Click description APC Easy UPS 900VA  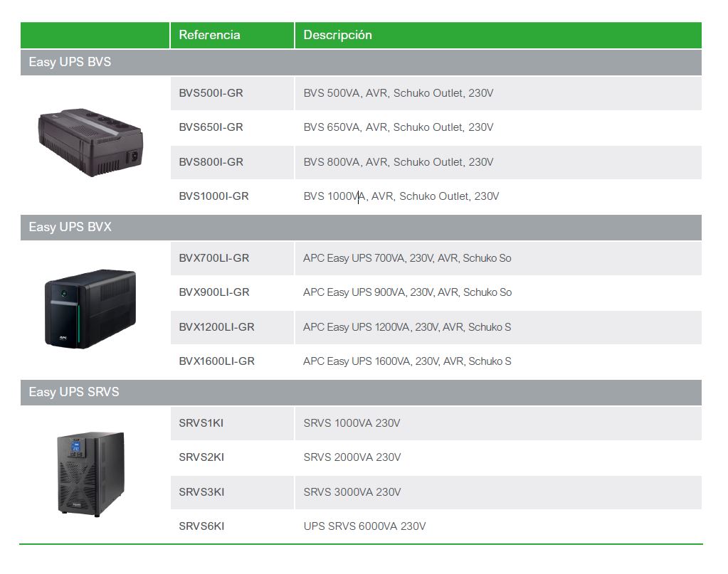click(x=408, y=293)
